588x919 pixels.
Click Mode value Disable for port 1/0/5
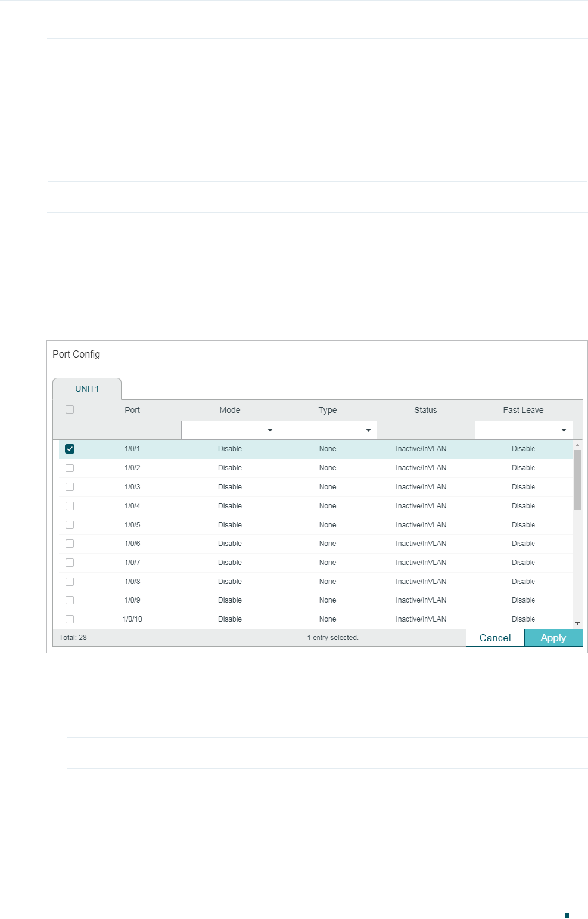pos(230,525)
